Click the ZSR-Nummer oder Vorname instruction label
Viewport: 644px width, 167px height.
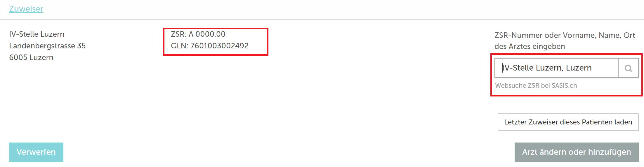pyautogui.click(x=565, y=35)
